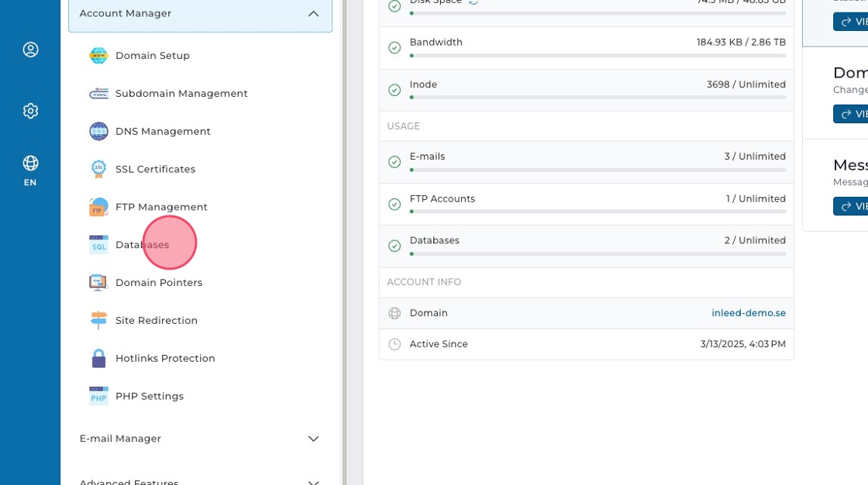Open the Site Redirection menu item

click(157, 321)
